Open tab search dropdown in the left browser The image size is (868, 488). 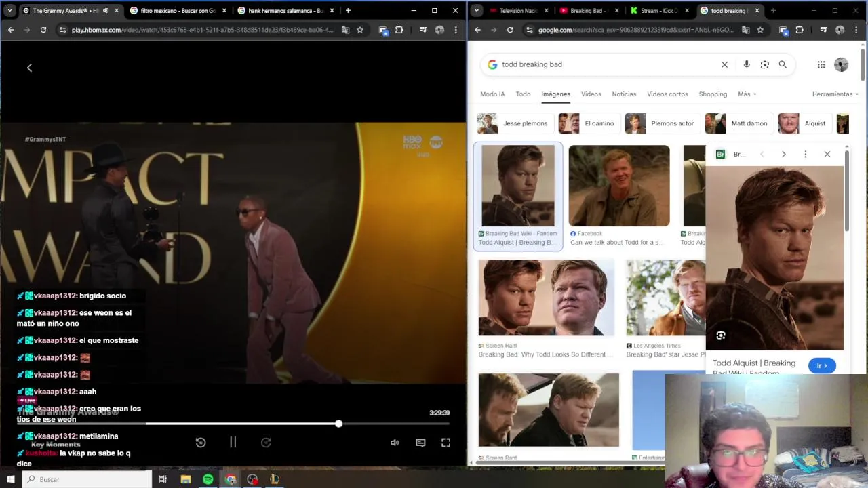(x=9, y=10)
